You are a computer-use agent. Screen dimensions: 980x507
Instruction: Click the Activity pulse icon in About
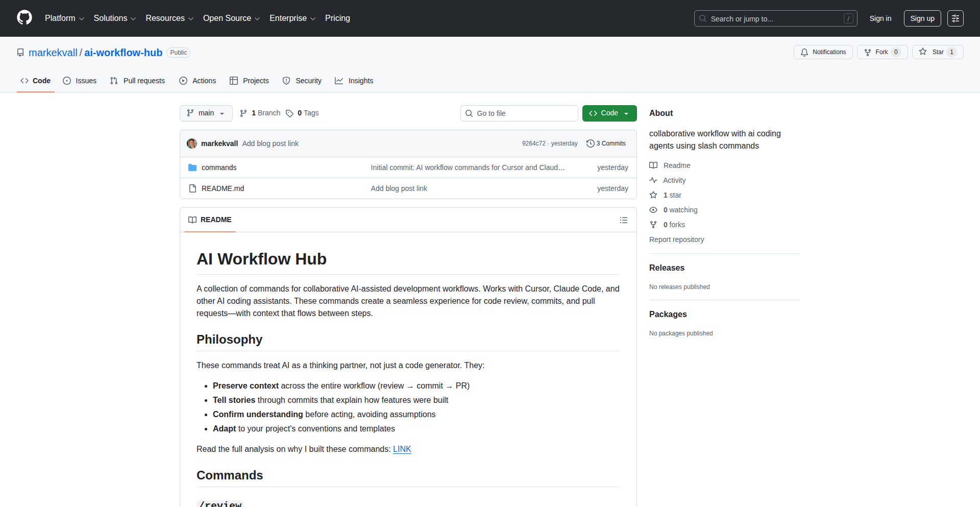pos(654,180)
